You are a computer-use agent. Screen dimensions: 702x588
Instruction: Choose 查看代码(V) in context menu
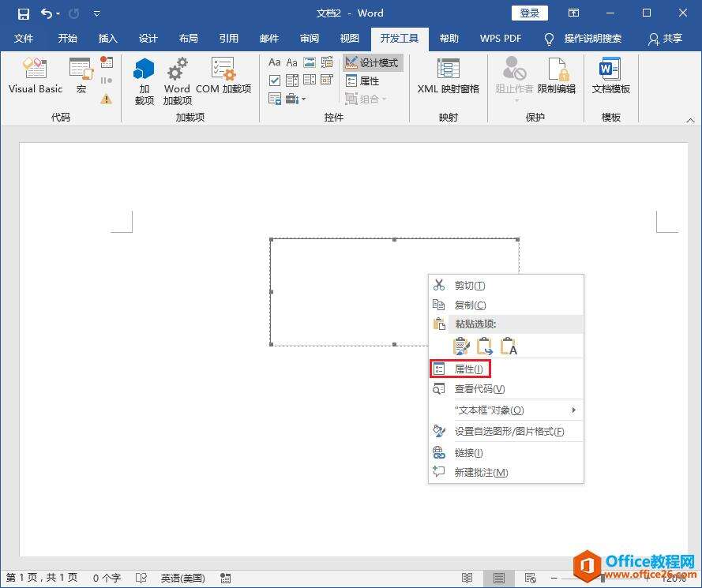pyautogui.click(x=506, y=389)
